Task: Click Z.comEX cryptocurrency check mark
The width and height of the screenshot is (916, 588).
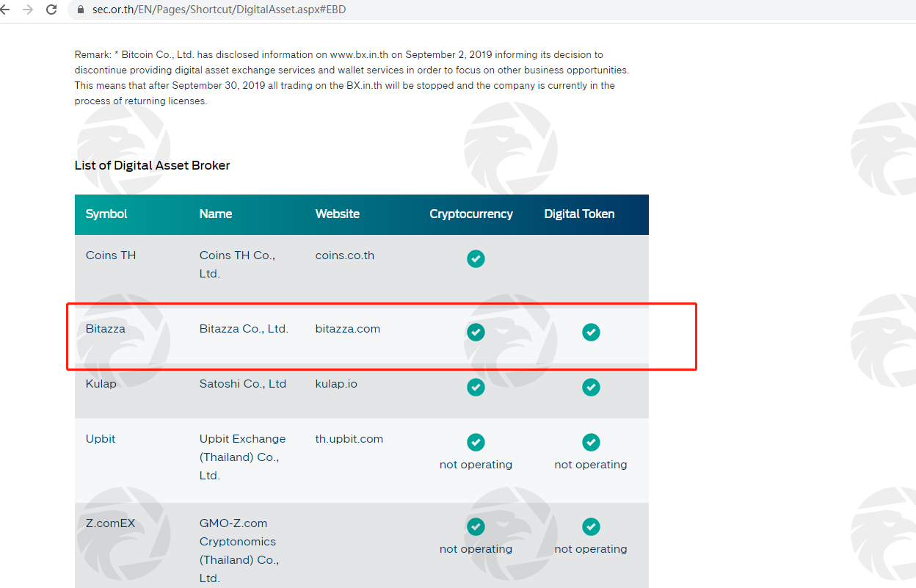Action: tap(476, 526)
